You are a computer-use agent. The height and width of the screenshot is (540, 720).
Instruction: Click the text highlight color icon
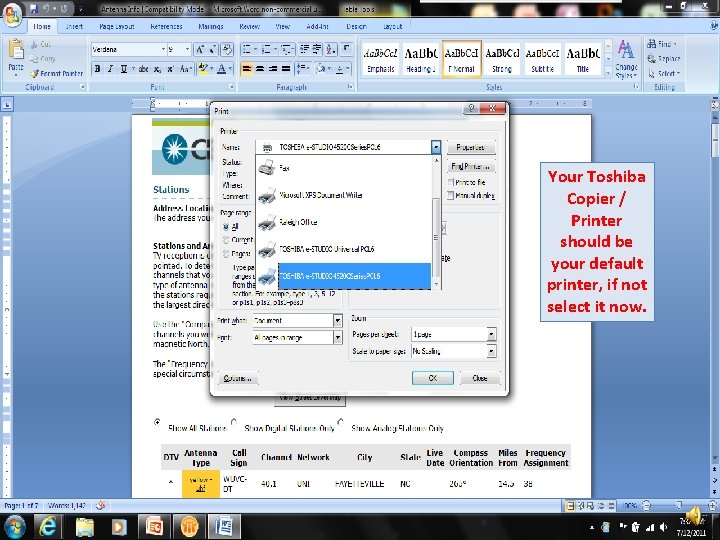203,69
